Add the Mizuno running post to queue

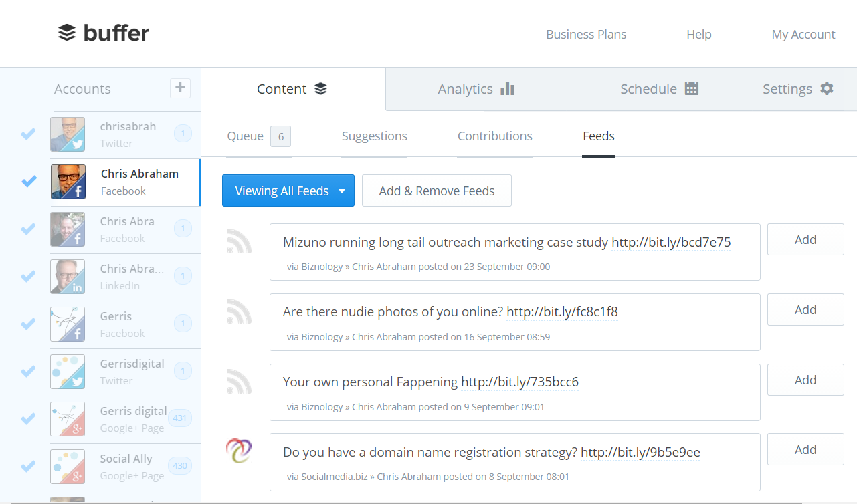[x=805, y=240]
